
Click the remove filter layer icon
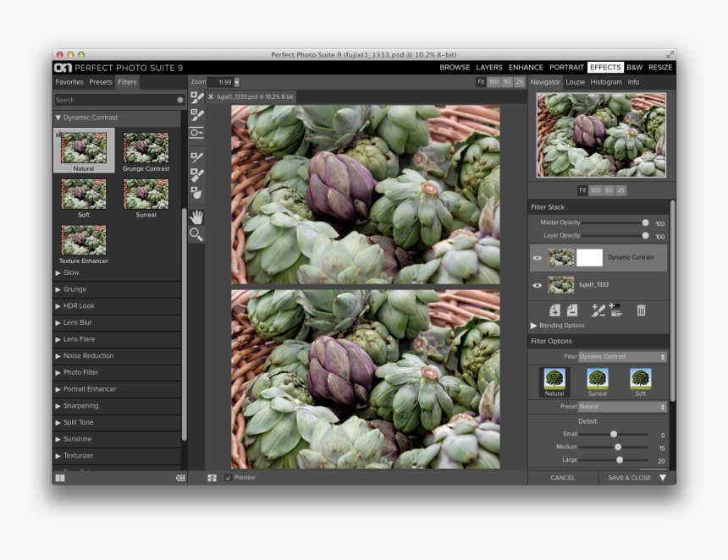click(572, 310)
